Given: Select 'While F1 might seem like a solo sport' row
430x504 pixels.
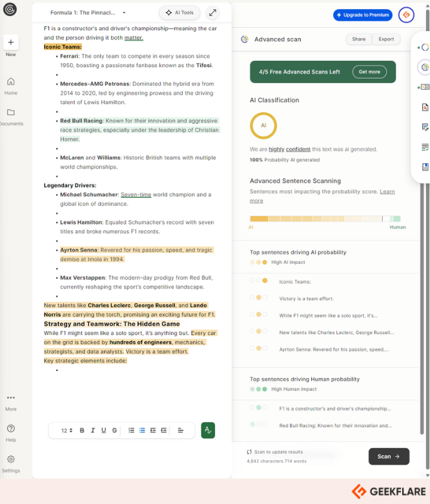Looking at the screenshot, I should click(x=328, y=316).
